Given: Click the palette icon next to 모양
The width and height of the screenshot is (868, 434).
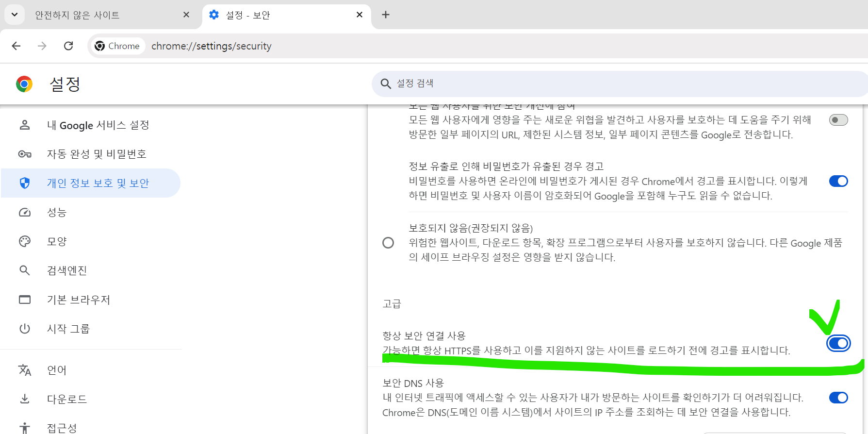Looking at the screenshot, I should 25,241.
